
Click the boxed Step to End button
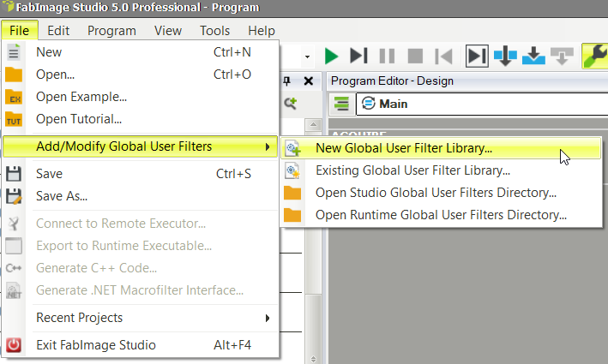tap(477, 57)
